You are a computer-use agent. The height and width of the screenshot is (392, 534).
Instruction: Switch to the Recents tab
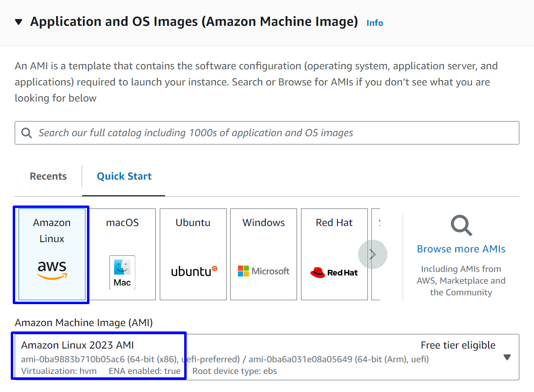[x=48, y=176]
